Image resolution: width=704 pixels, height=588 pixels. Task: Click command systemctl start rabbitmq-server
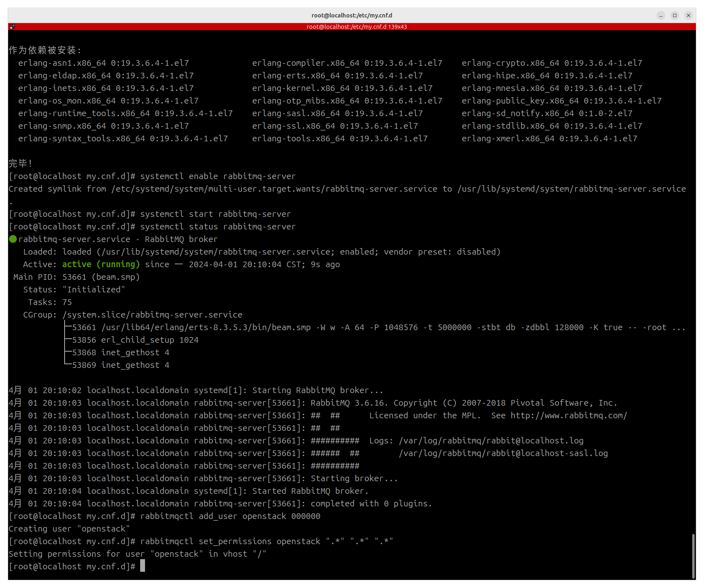pos(216,214)
